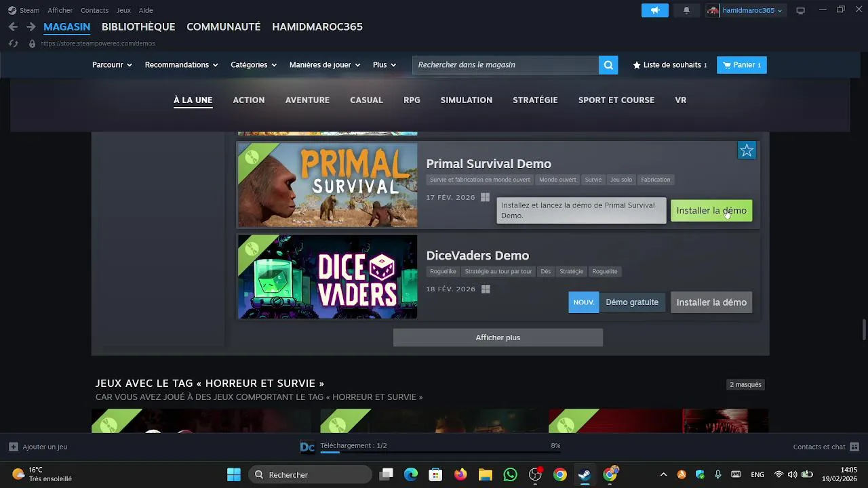Click the Big Picture mode monitor icon

(800, 10)
